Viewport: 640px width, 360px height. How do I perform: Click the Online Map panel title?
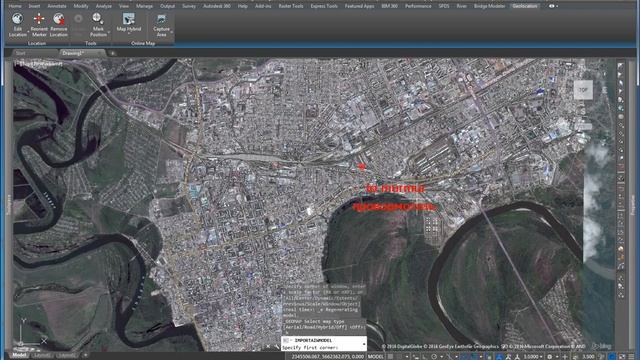143,43
